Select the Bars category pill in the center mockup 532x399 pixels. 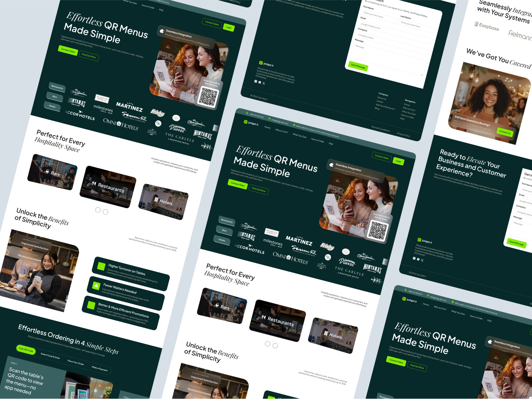tap(224, 230)
